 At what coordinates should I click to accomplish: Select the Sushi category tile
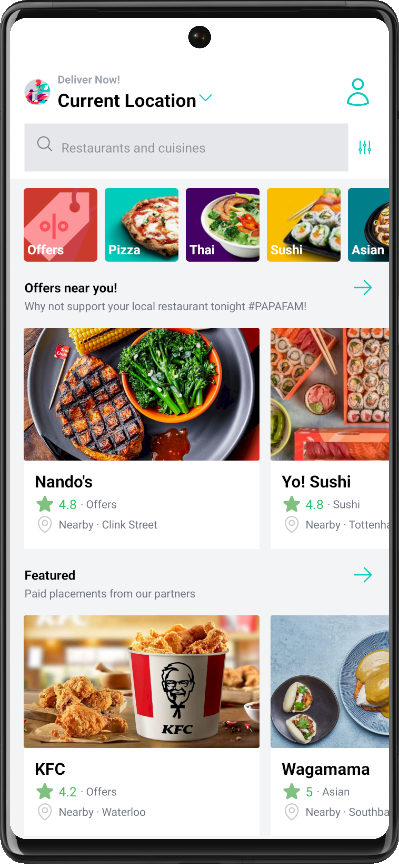[304, 225]
